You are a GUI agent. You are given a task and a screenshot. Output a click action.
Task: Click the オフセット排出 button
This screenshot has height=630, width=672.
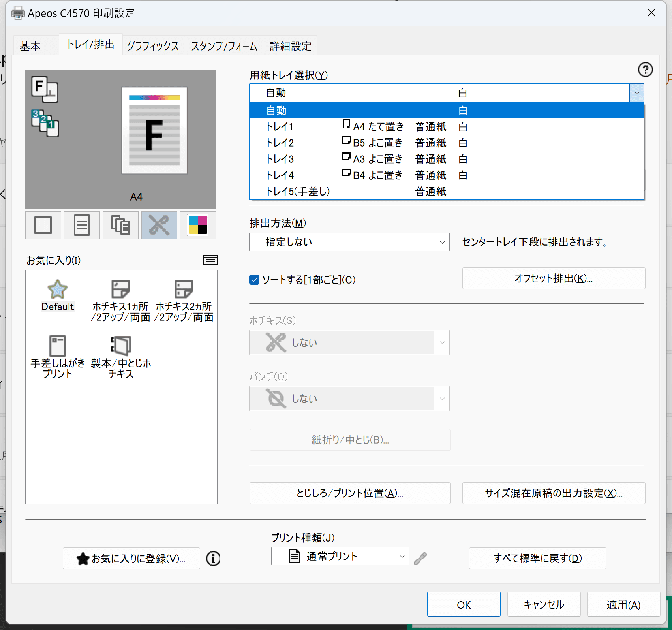click(x=554, y=278)
